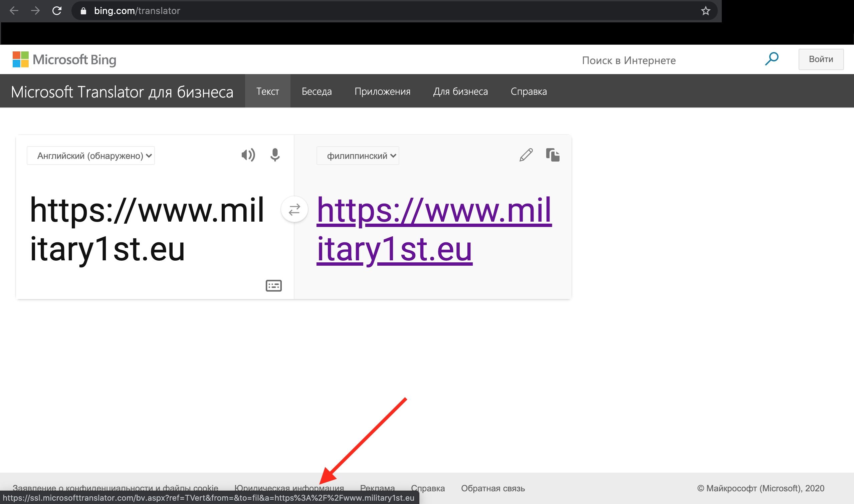Click the Microsoft Bing logo

pyautogui.click(x=64, y=59)
